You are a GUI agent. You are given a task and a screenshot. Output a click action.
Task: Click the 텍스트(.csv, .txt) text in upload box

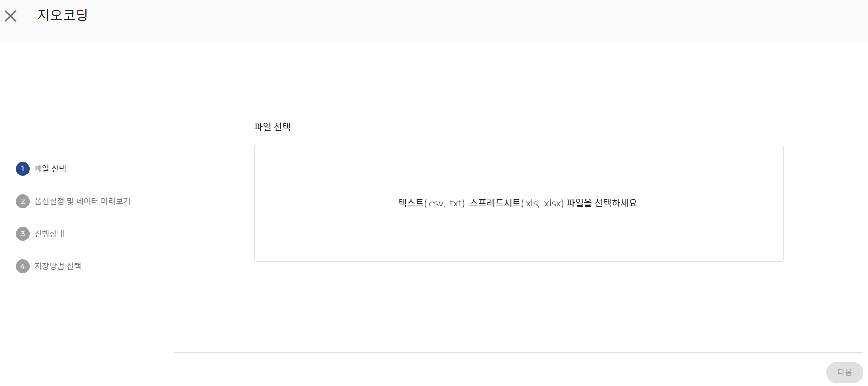point(432,203)
